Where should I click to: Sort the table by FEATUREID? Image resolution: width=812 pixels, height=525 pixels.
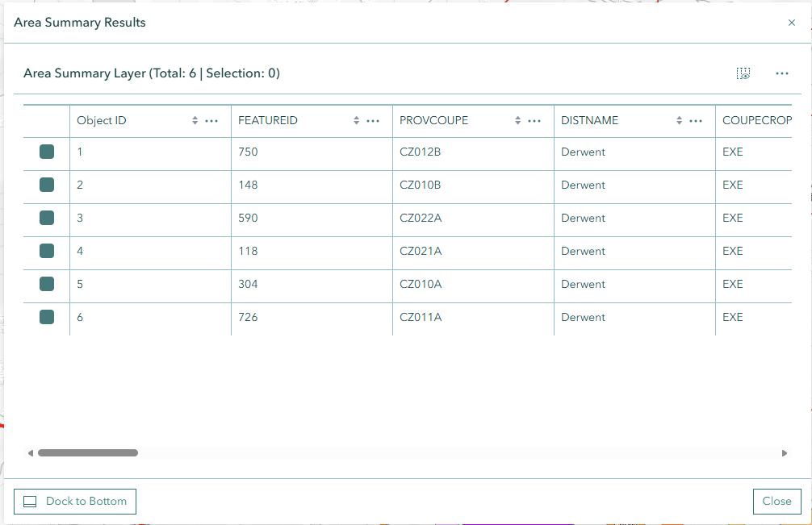[355, 119]
